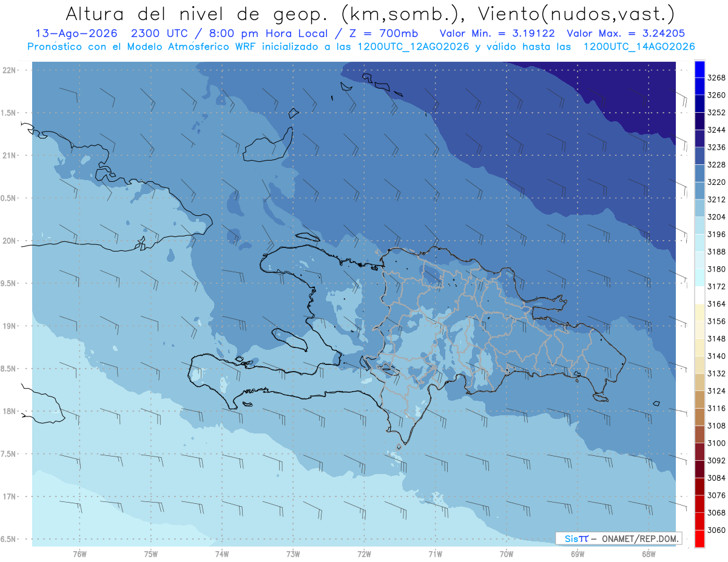Click the legend value 3188
This screenshot has height=562, width=728.
point(716,252)
